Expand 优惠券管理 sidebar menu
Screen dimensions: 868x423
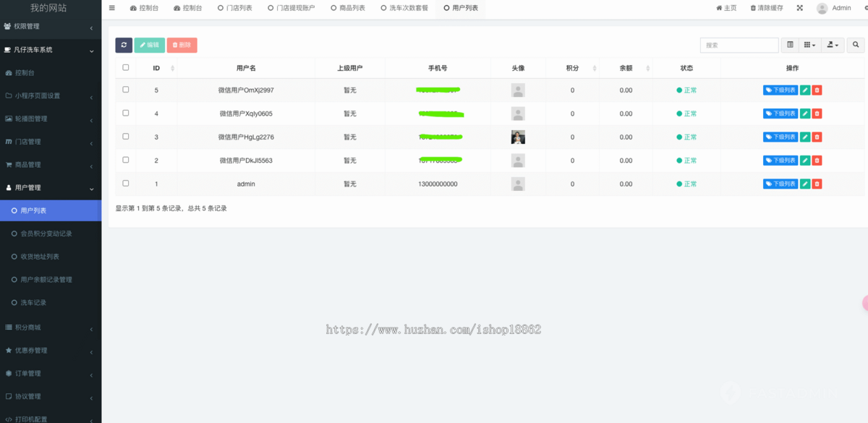[51, 351]
